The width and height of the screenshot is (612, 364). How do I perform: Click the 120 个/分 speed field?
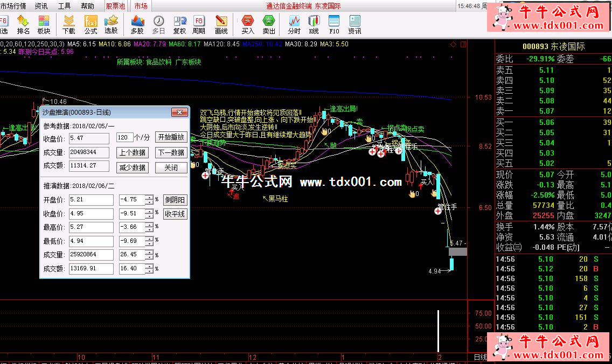[124, 137]
